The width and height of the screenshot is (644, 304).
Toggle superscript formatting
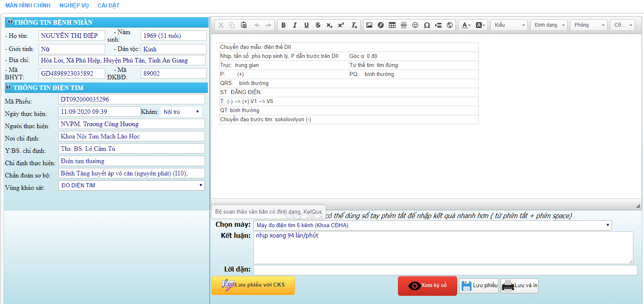(341, 25)
